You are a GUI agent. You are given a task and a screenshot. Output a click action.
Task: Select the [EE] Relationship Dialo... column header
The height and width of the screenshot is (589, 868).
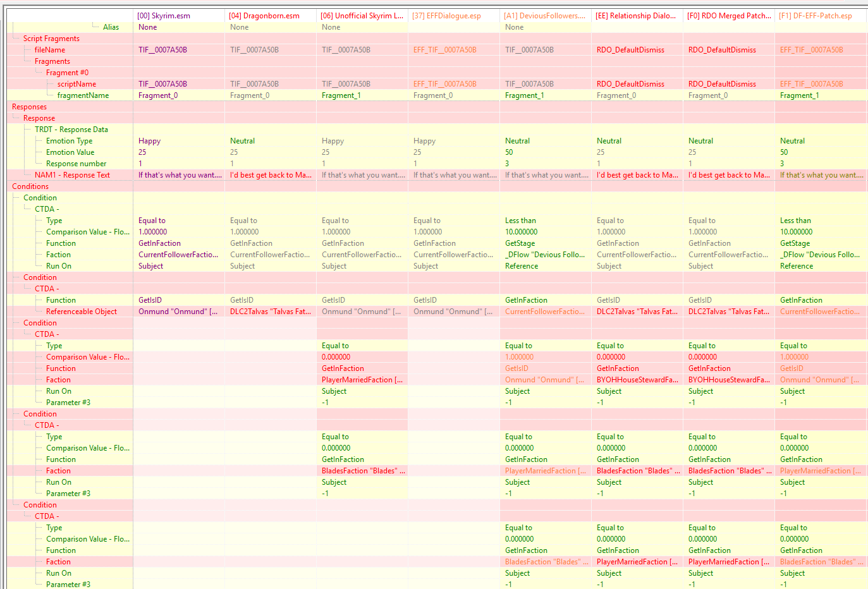tap(637, 16)
